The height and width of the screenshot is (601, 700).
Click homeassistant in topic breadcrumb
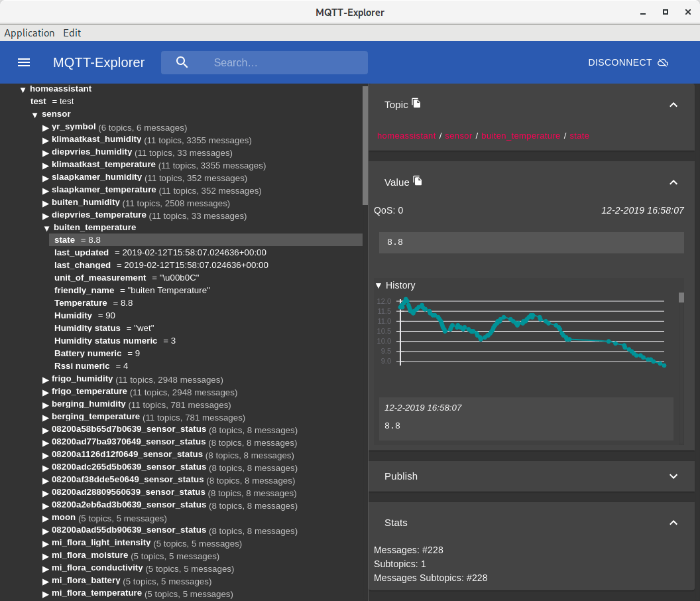point(406,136)
